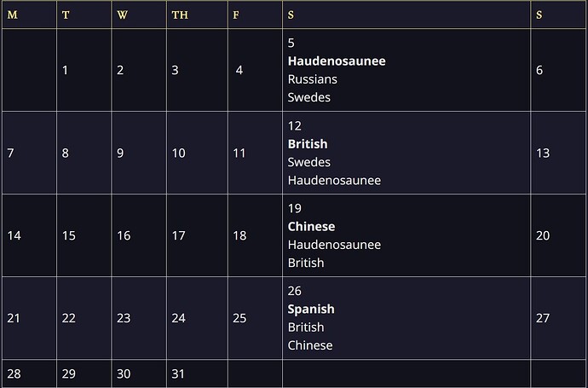This screenshot has width=588, height=388.
Task: Choose date 18 on Friday
Action: (x=239, y=235)
